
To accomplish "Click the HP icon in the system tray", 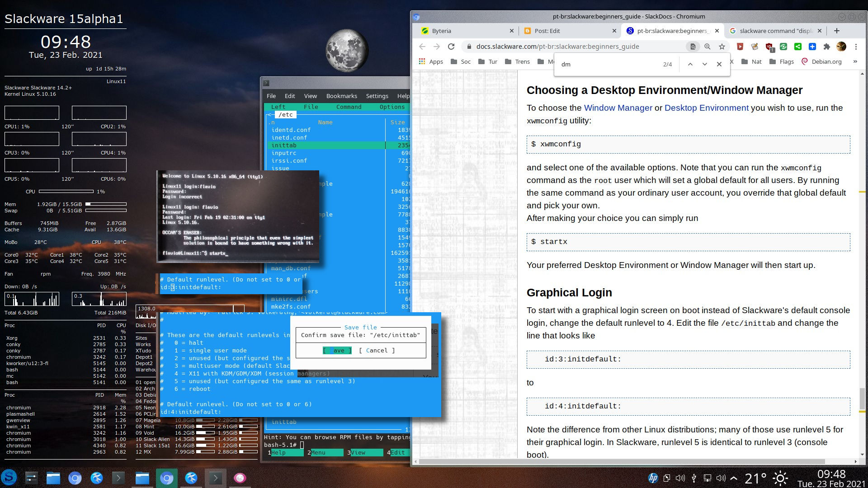I will (x=653, y=478).
